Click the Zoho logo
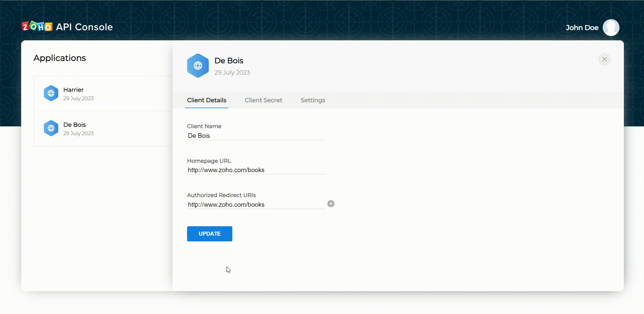Screen dimensions: 644x314 click(x=37, y=27)
